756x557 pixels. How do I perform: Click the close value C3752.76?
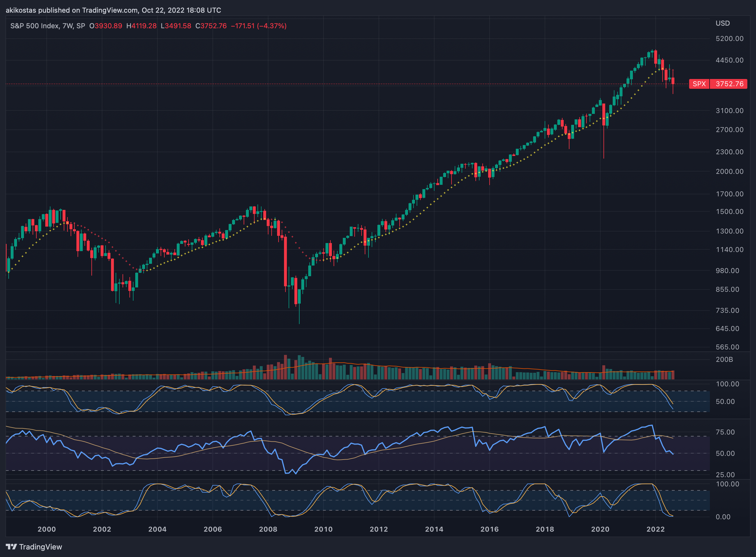[x=211, y=26]
